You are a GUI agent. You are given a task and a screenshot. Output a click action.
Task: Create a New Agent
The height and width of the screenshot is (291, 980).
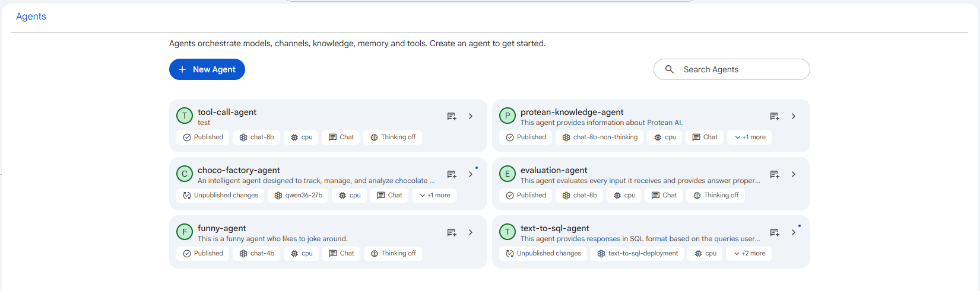pos(207,69)
